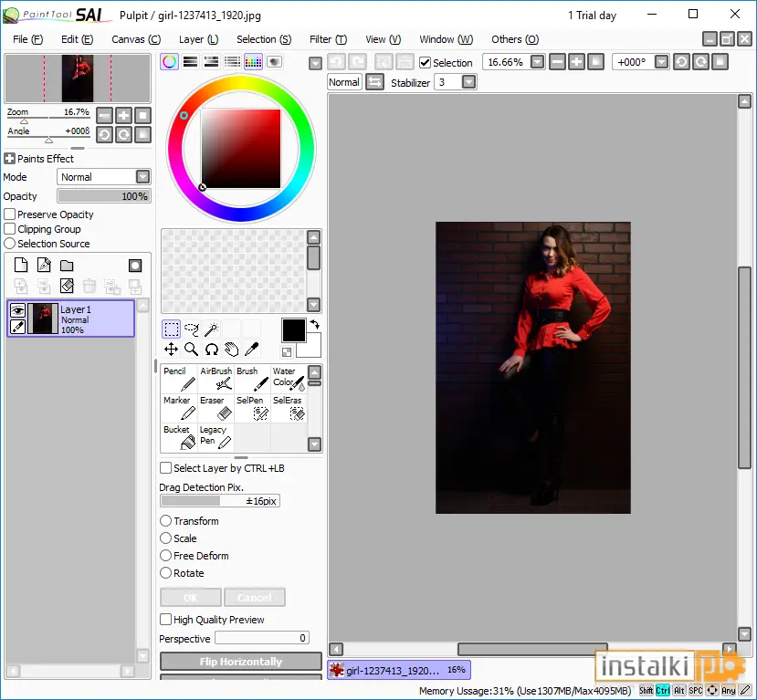Set the Drag Detection Pix slider
This screenshot has height=700, width=757.
[220, 501]
